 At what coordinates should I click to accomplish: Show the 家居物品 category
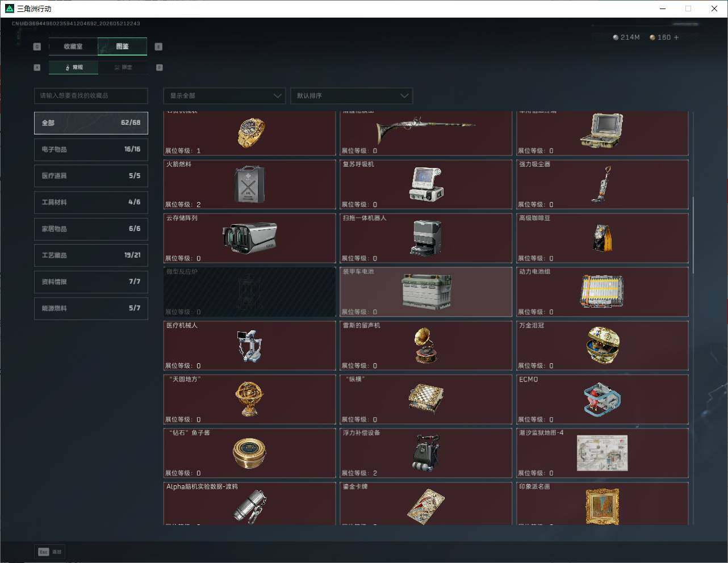[x=91, y=229]
